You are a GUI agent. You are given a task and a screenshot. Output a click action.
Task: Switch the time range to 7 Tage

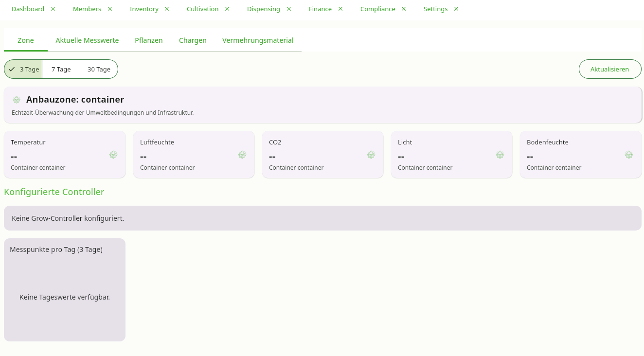coord(61,69)
